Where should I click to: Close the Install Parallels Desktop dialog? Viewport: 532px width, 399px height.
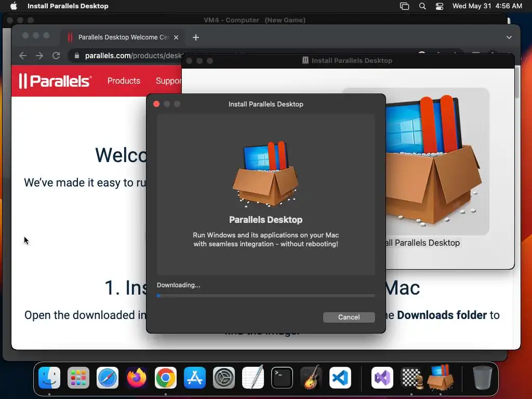pos(156,104)
